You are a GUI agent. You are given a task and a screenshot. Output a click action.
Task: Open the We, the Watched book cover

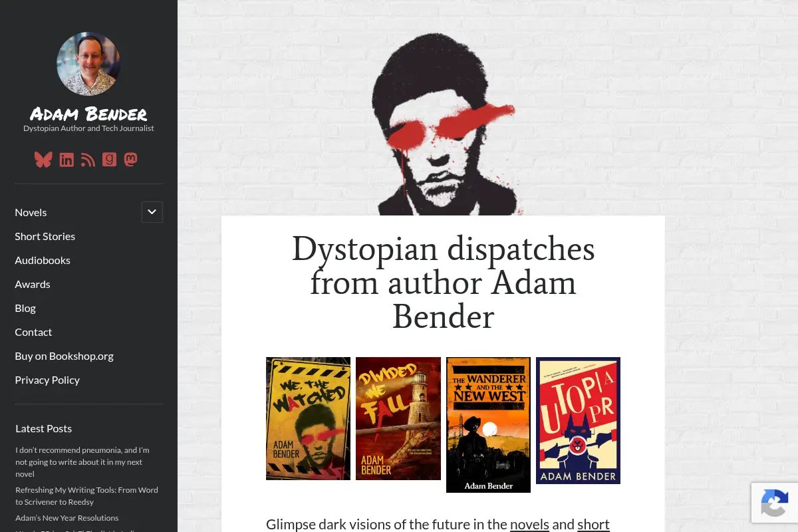pos(308,418)
